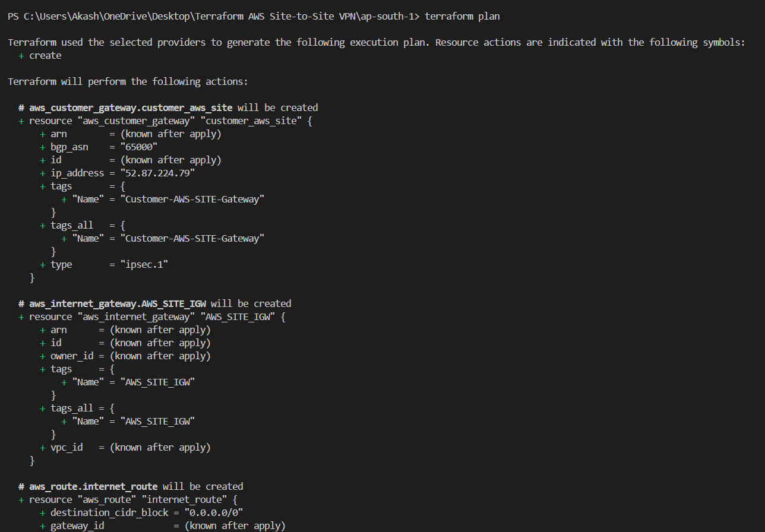Click the aws_internet_gateway.AWS_SITE_IGW comment heading
The height and width of the screenshot is (532, 765).
pyautogui.click(x=154, y=303)
